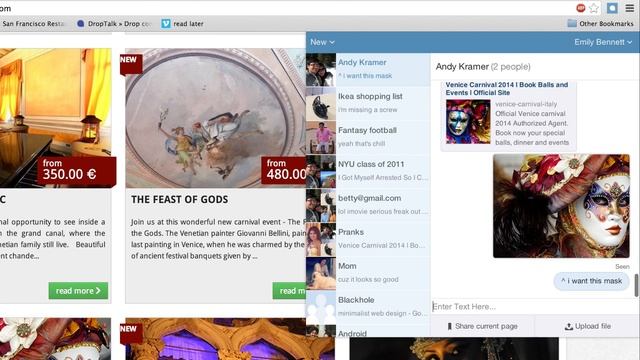Open the Pranks conversation
The width and height of the screenshot is (640, 360).
pos(368,239)
